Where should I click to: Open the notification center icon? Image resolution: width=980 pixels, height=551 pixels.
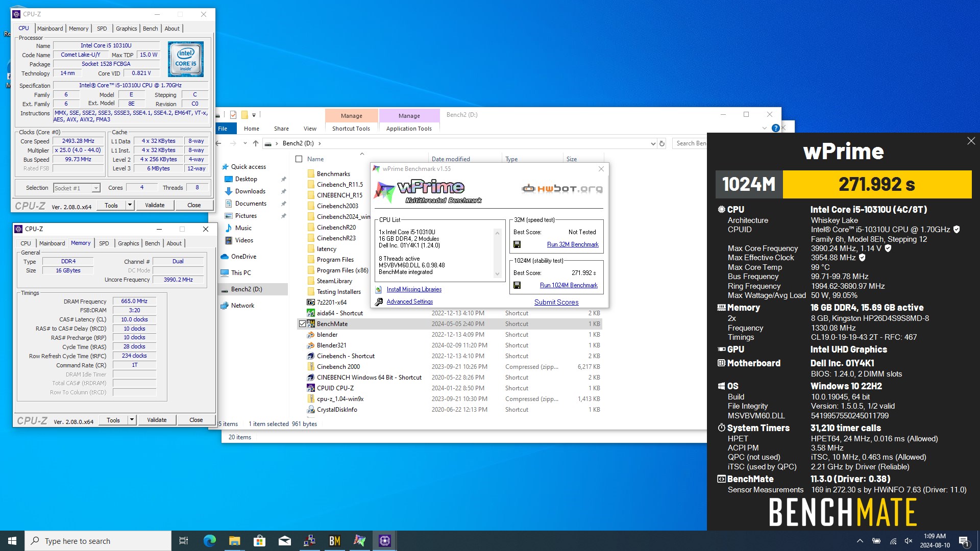[964, 541]
